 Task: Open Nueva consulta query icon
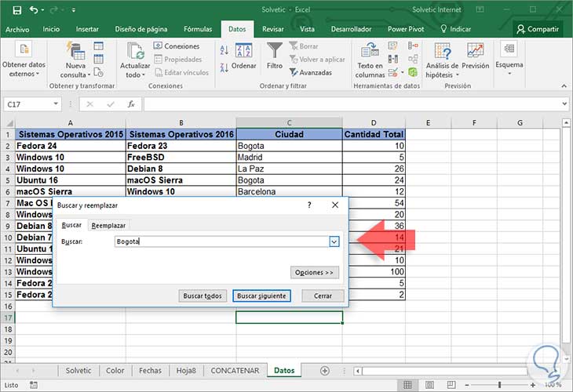pyautogui.click(x=75, y=51)
